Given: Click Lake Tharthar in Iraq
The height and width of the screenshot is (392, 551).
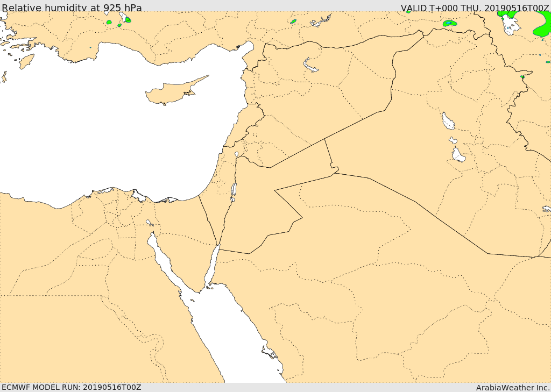Looking at the screenshot, I should pos(448,121).
